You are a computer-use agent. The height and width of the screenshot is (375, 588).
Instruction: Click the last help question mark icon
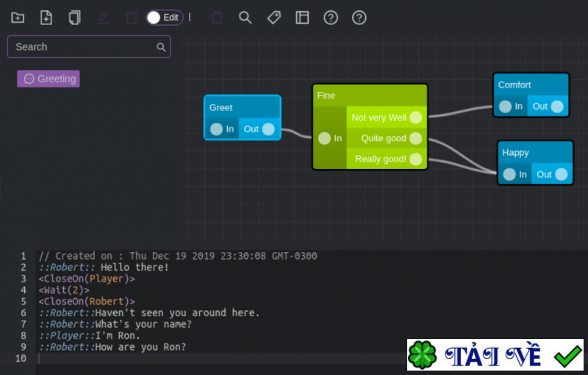pos(359,18)
